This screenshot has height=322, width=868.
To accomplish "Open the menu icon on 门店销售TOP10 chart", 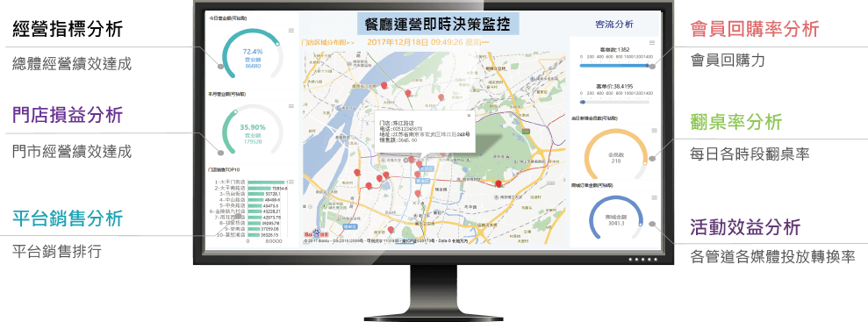I will pyautogui.click(x=291, y=181).
